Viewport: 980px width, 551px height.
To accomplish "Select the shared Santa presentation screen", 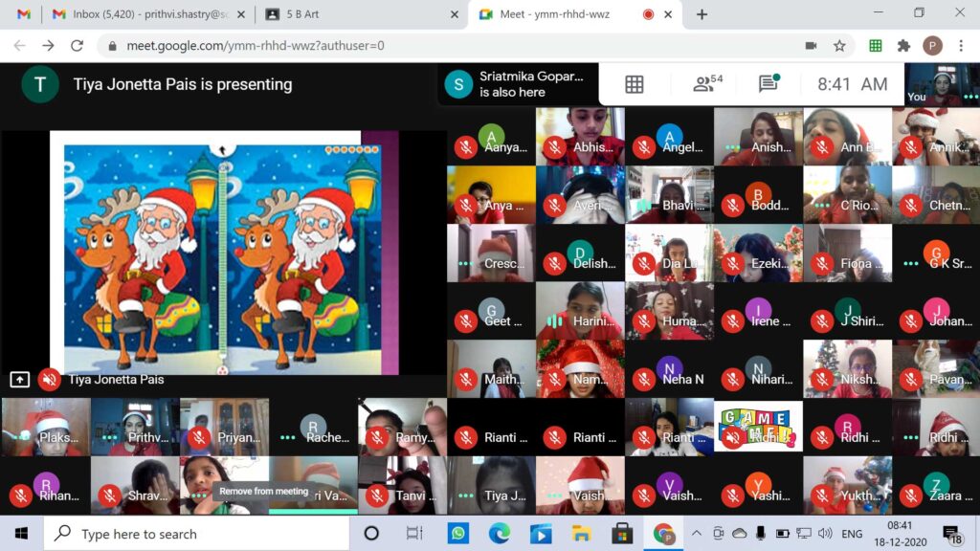I will click(x=224, y=253).
